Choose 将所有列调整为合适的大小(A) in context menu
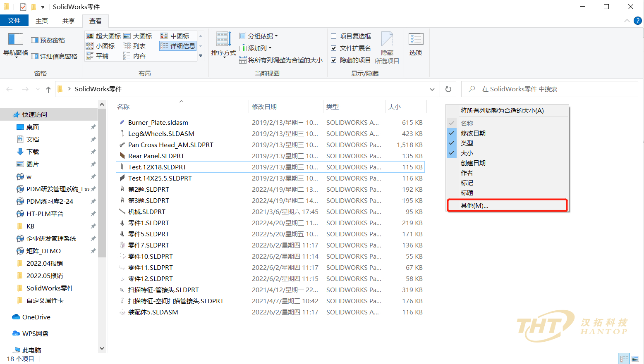 pos(507,110)
